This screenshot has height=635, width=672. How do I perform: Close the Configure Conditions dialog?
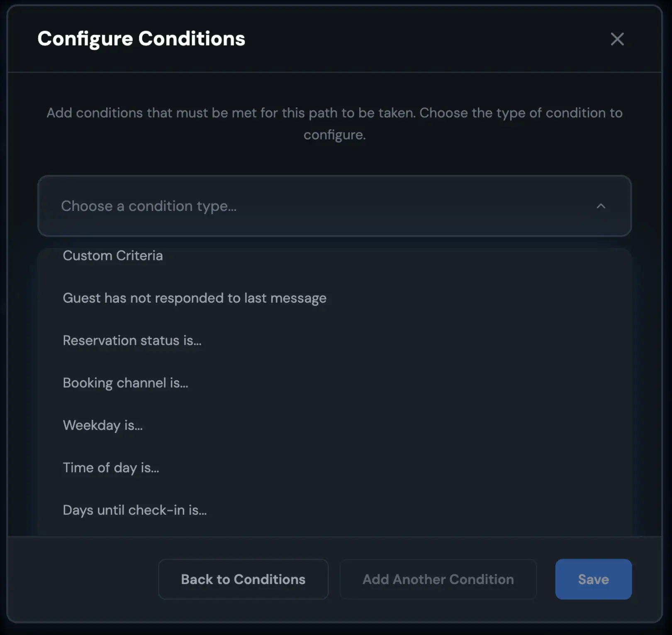coord(618,39)
